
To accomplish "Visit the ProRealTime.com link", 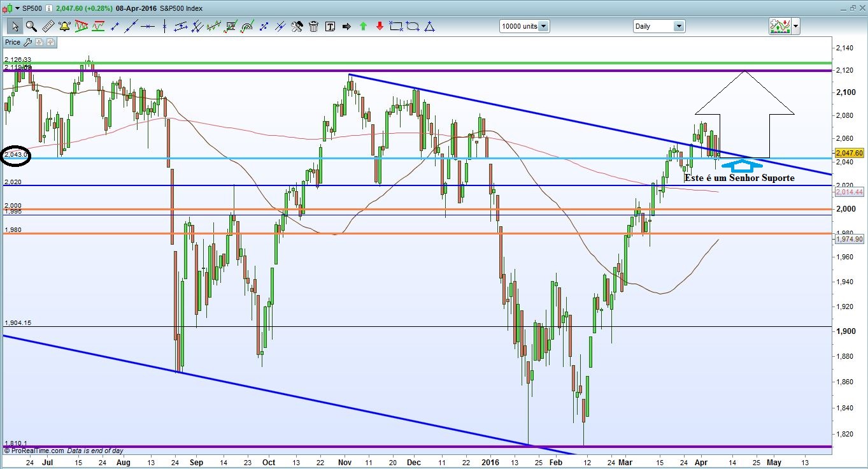I will pos(36,451).
